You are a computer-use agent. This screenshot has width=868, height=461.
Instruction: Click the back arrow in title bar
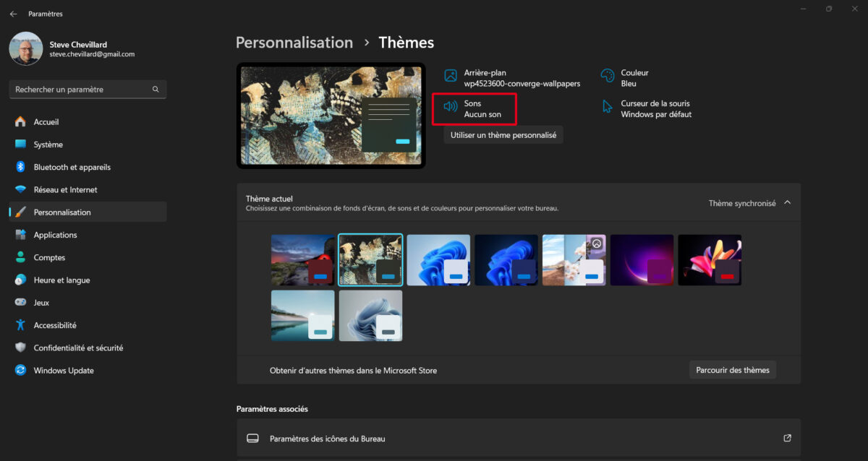13,14
